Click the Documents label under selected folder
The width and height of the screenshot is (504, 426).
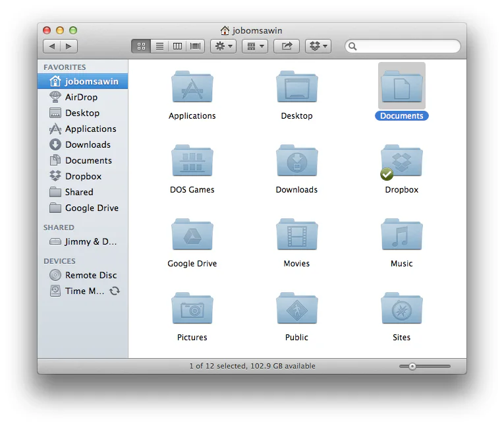coord(402,116)
